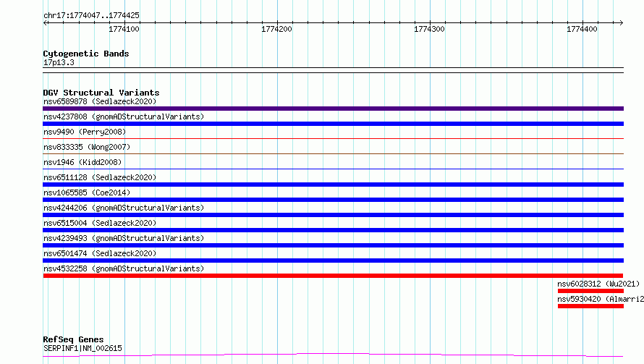Viewport: 644px width, 364px height.
Task: Select the nsv6515004 (Sedlazeck2020) variant label
Action: coord(100,223)
